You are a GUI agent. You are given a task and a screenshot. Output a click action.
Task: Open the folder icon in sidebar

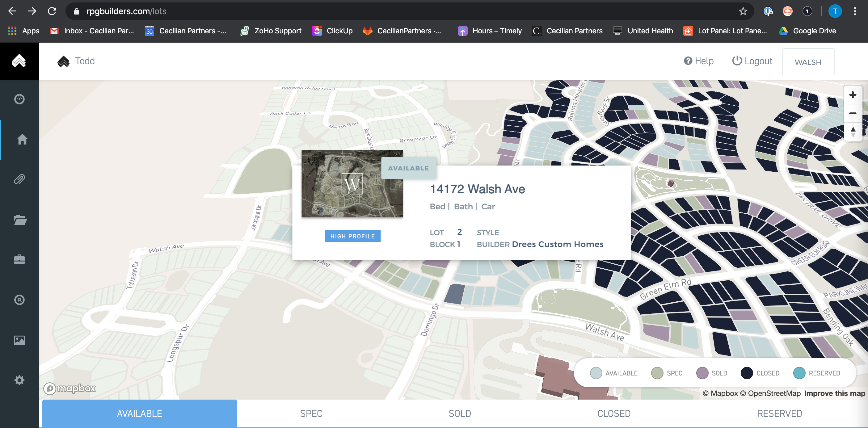coord(20,220)
